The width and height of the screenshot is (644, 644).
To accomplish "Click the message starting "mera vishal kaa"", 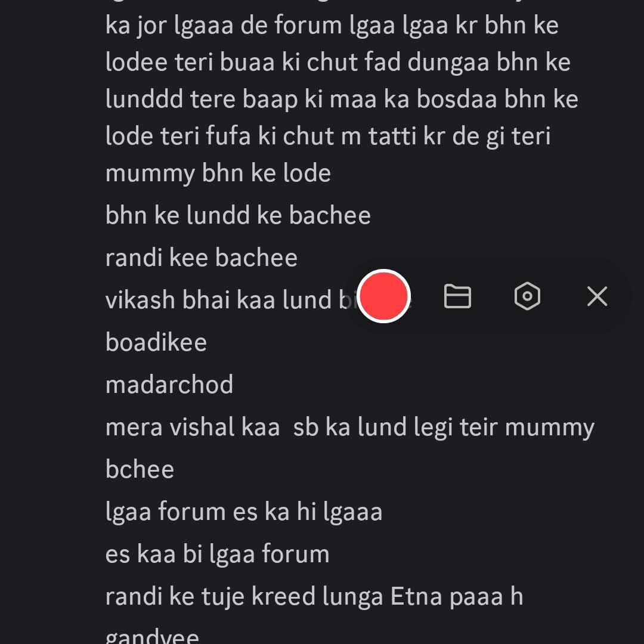I will click(349, 428).
